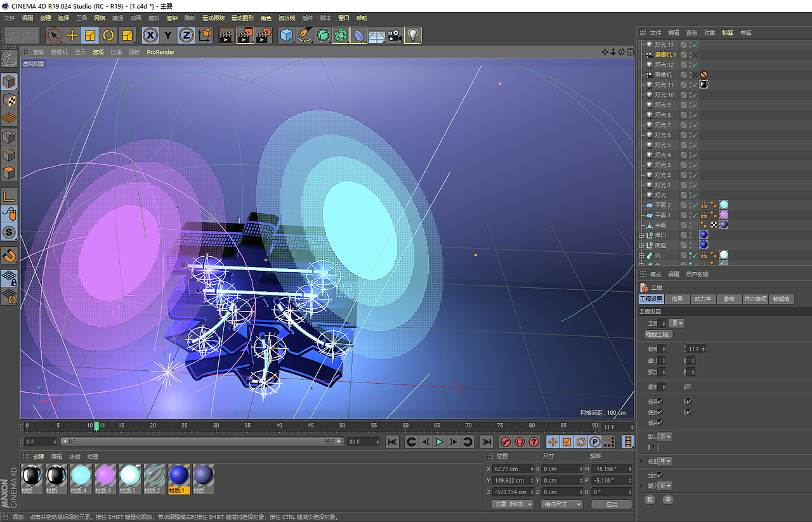The image size is (812, 522).
Task: Toggle the Enable Snap magnet icon
Action: (x=9, y=256)
